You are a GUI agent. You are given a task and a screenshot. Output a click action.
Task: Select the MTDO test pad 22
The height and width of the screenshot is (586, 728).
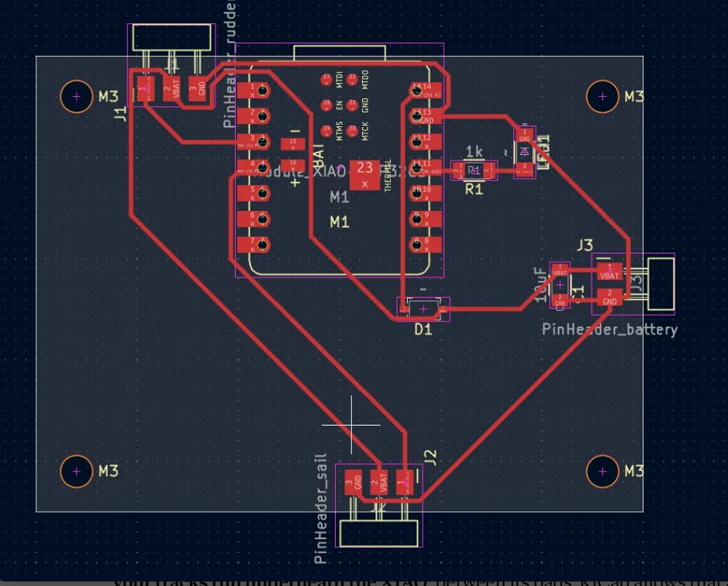click(352, 79)
